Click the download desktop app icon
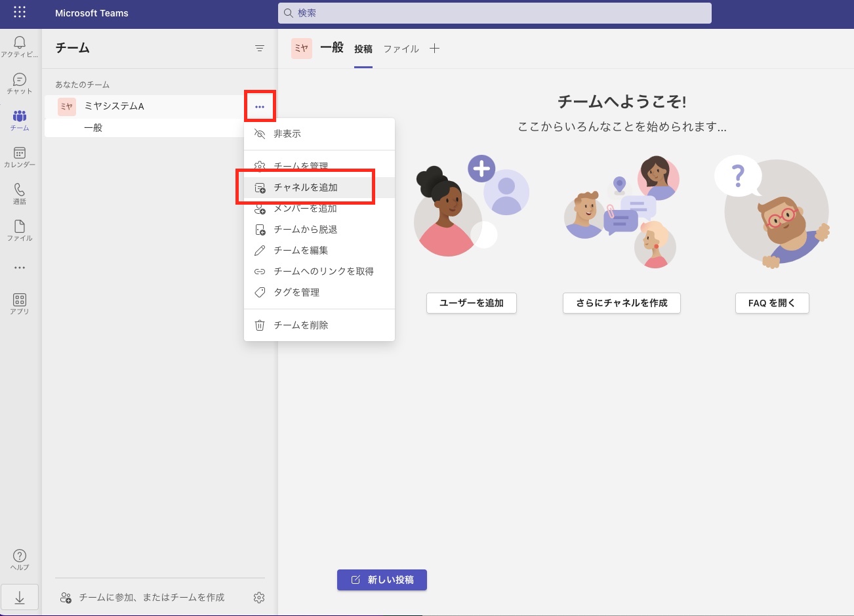Viewport: 854px width, 616px height. [20, 598]
